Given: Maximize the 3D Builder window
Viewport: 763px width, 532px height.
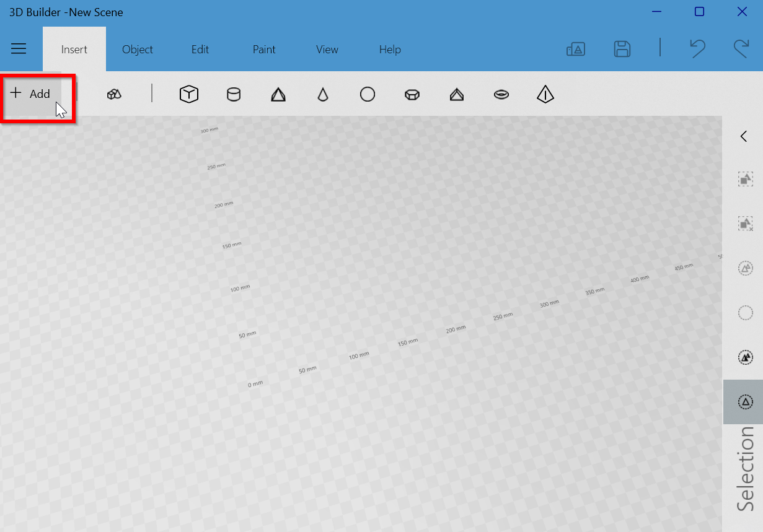Looking at the screenshot, I should click(x=699, y=12).
